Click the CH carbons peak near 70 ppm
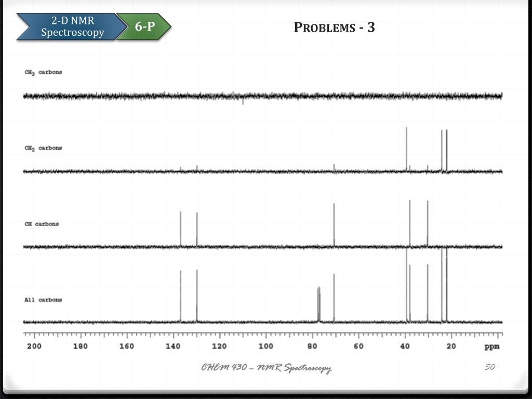Image resolution: width=532 pixels, height=399 pixels. (334, 224)
